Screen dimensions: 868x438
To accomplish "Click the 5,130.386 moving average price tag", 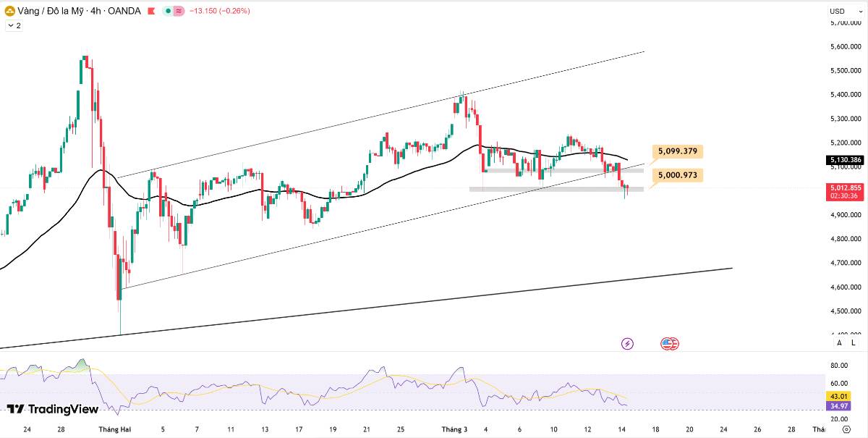I will (x=845, y=159).
